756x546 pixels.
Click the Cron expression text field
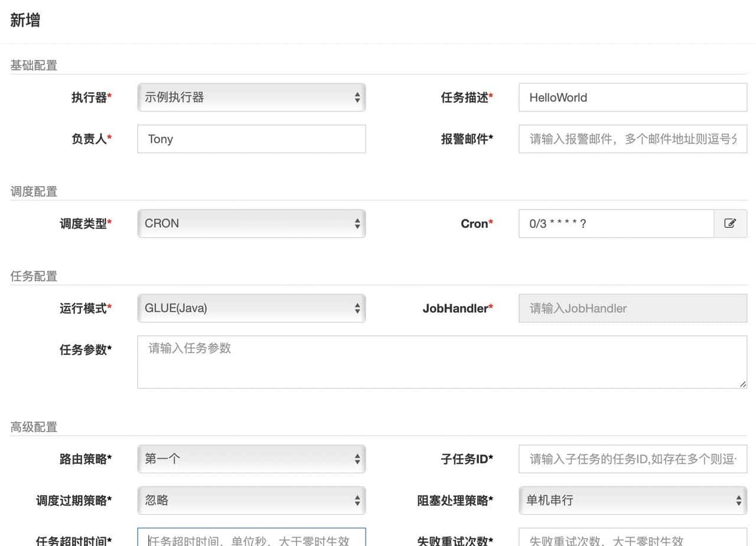[x=615, y=224]
